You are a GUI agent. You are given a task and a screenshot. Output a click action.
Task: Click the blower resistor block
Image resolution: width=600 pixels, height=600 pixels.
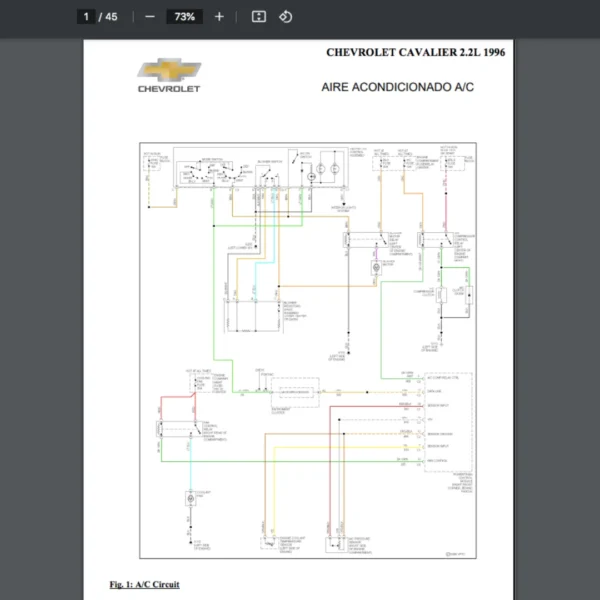(x=250, y=310)
